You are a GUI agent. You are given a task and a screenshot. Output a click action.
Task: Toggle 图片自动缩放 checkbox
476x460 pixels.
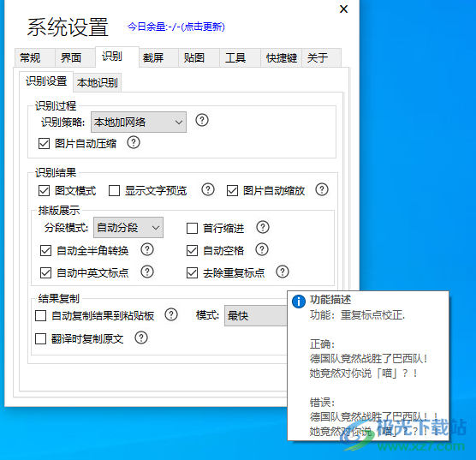click(x=232, y=191)
